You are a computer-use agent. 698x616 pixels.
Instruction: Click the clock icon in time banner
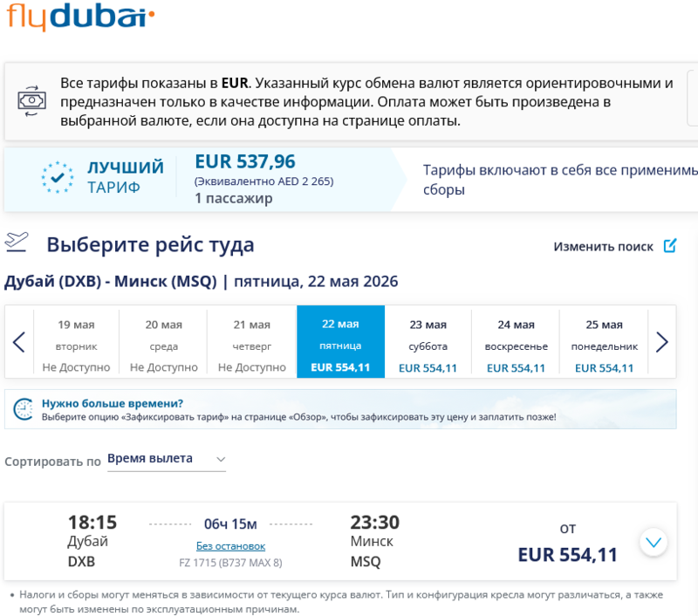click(x=24, y=408)
